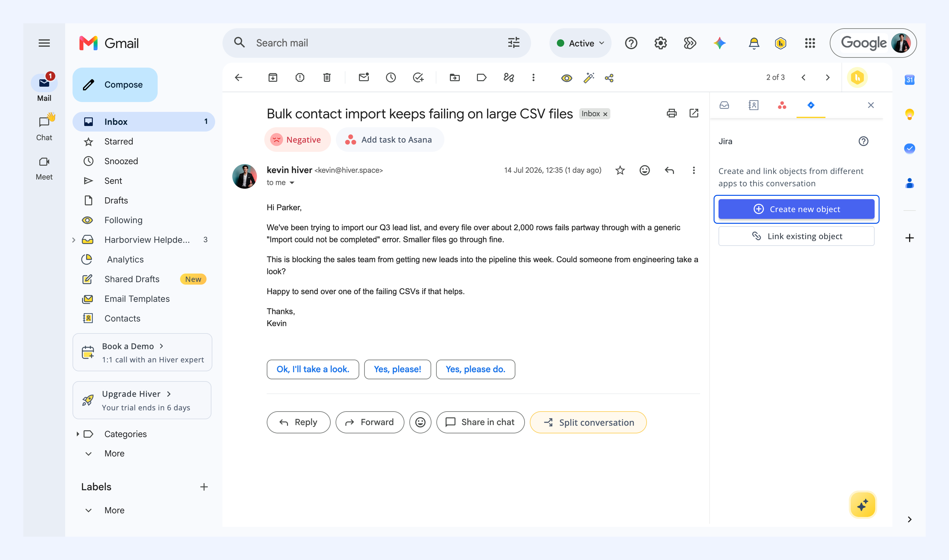This screenshot has height=560, width=949.
Task: Open the magic wand AI icon
Action: point(589,78)
